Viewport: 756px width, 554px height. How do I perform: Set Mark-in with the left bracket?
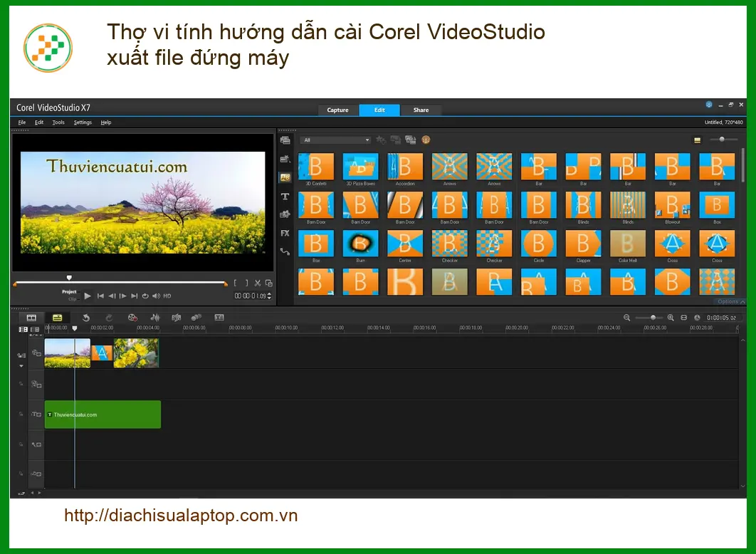pos(236,283)
